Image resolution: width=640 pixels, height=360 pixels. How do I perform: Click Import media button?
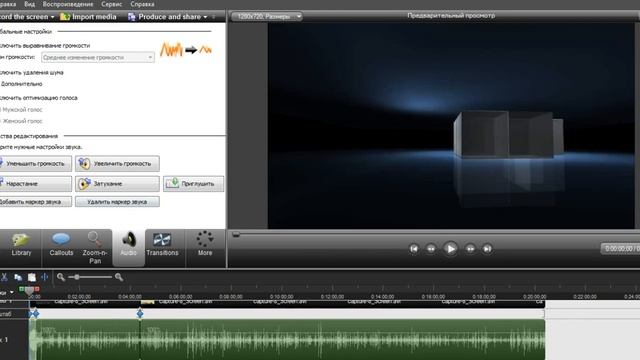pos(88,17)
